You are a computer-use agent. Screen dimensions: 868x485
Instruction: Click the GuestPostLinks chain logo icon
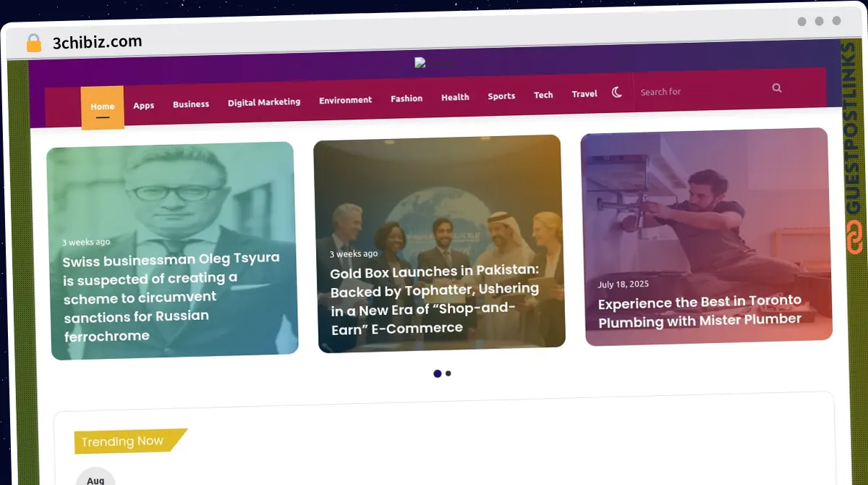tap(855, 238)
